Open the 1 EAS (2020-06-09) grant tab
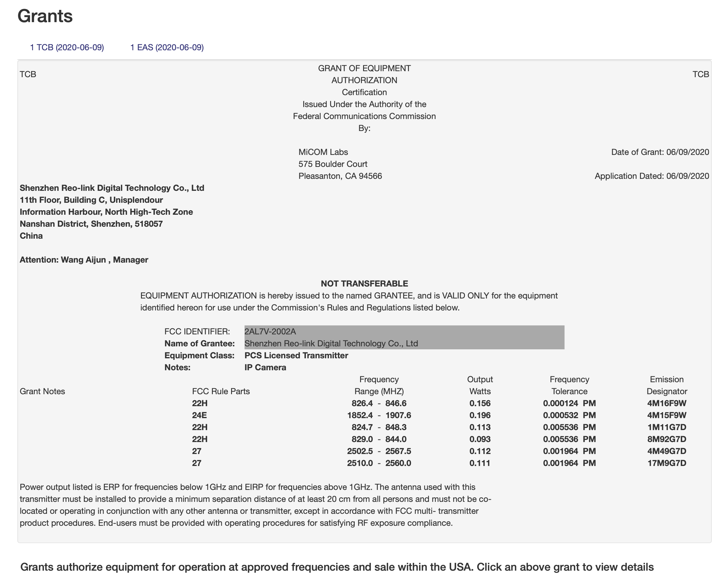 point(167,47)
